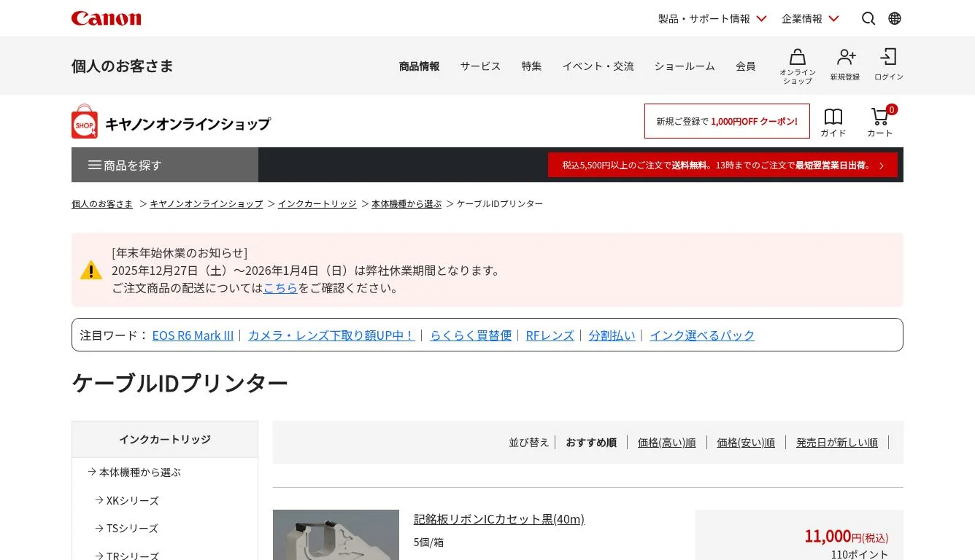Select sorting by おすすめ順
The image size is (975, 560).
pyautogui.click(x=590, y=442)
